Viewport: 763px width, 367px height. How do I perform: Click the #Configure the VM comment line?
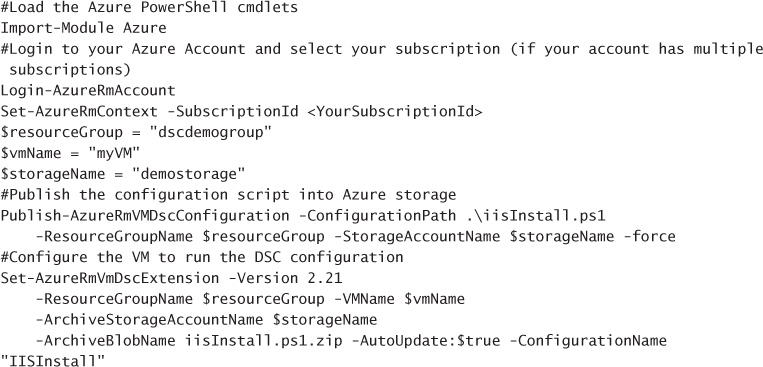pos(201,257)
